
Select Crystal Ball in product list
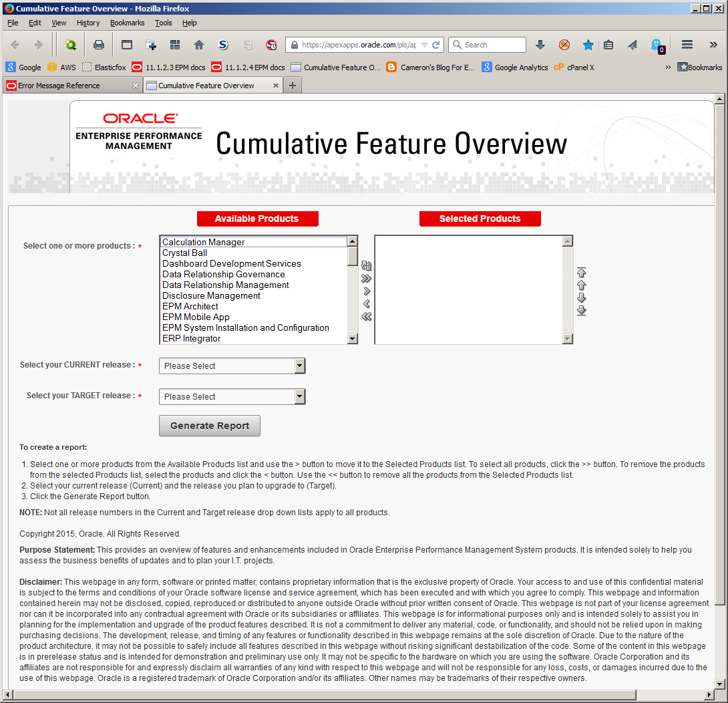point(254,253)
